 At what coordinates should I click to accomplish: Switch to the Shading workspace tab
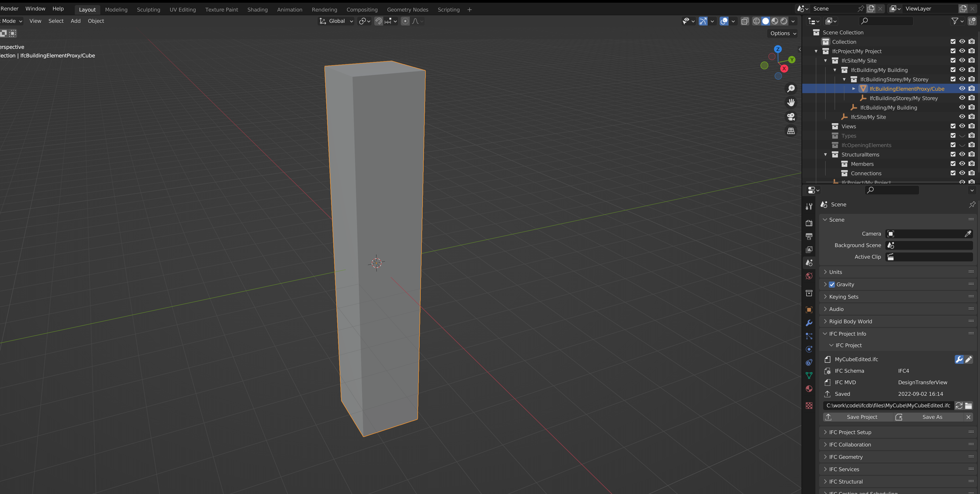pyautogui.click(x=257, y=9)
